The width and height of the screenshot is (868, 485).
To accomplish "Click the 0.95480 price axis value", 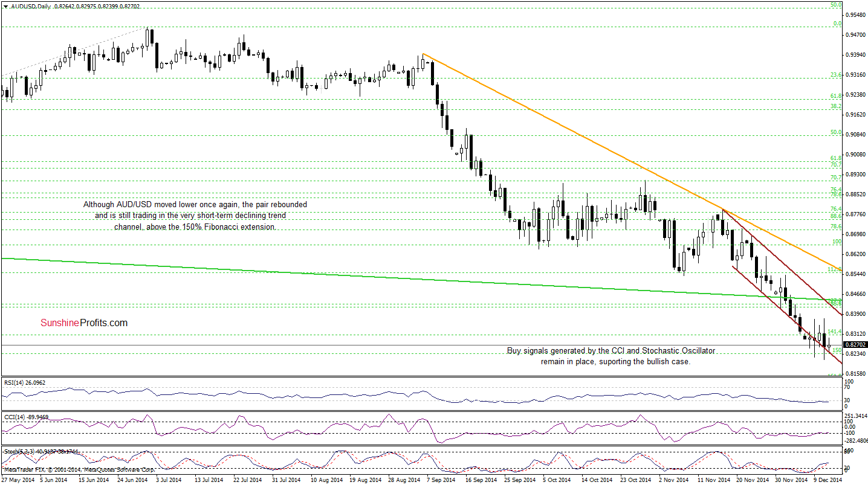I will [x=856, y=15].
